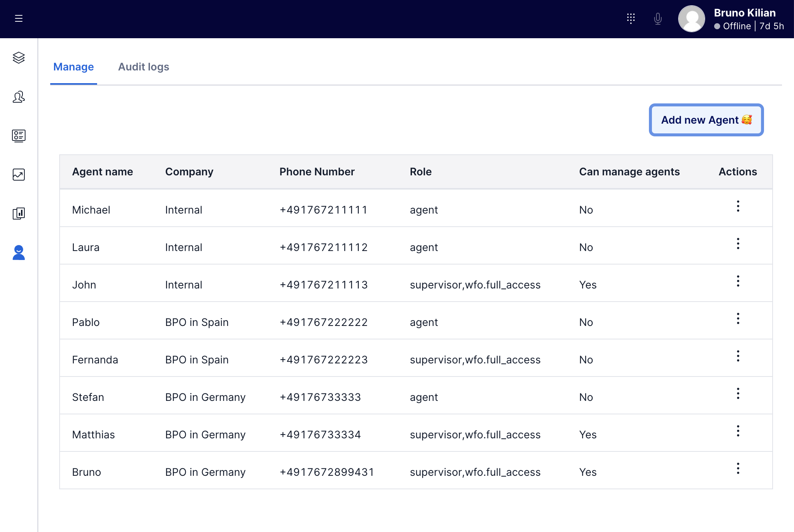Select the blue agent management sidebar icon
Screen dimensions: 794x532
(19, 253)
